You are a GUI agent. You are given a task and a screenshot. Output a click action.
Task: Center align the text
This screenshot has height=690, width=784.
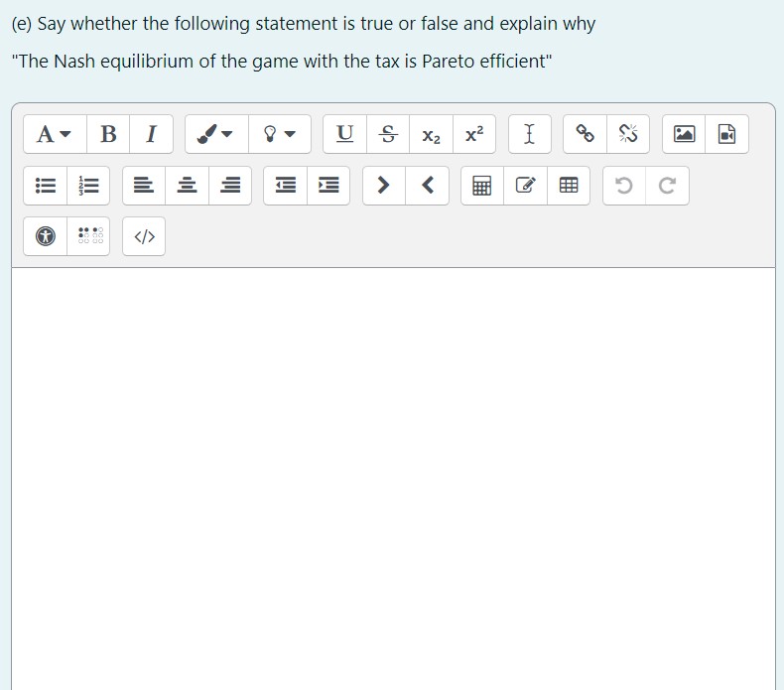(x=187, y=186)
